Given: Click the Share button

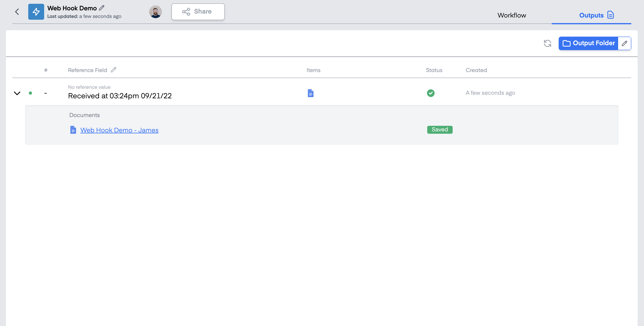Looking at the screenshot, I should (198, 12).
